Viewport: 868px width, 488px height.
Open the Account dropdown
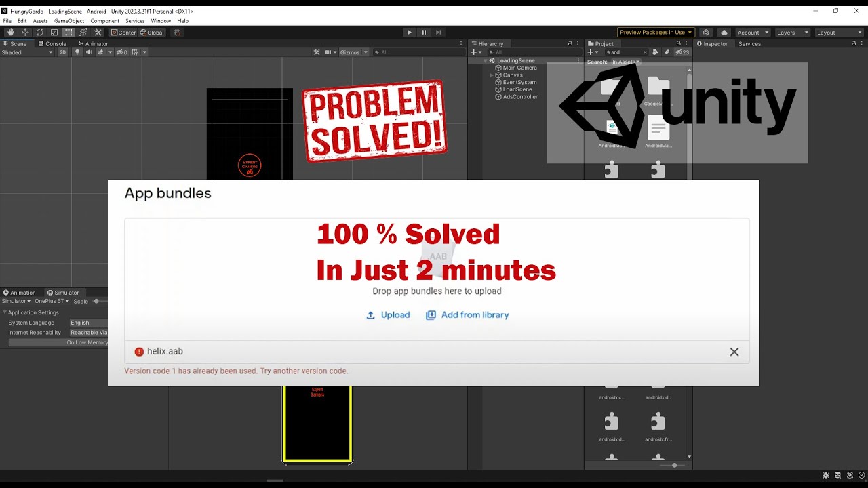point(753,33)
